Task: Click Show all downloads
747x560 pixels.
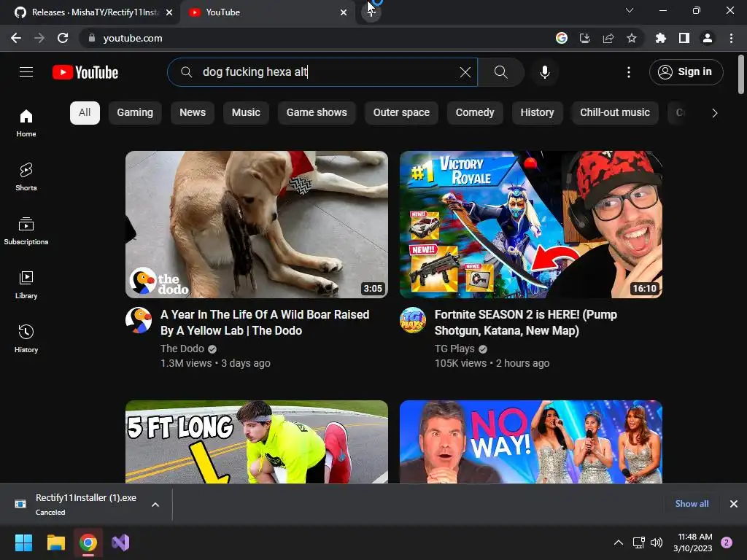Action: click(692, 504)
